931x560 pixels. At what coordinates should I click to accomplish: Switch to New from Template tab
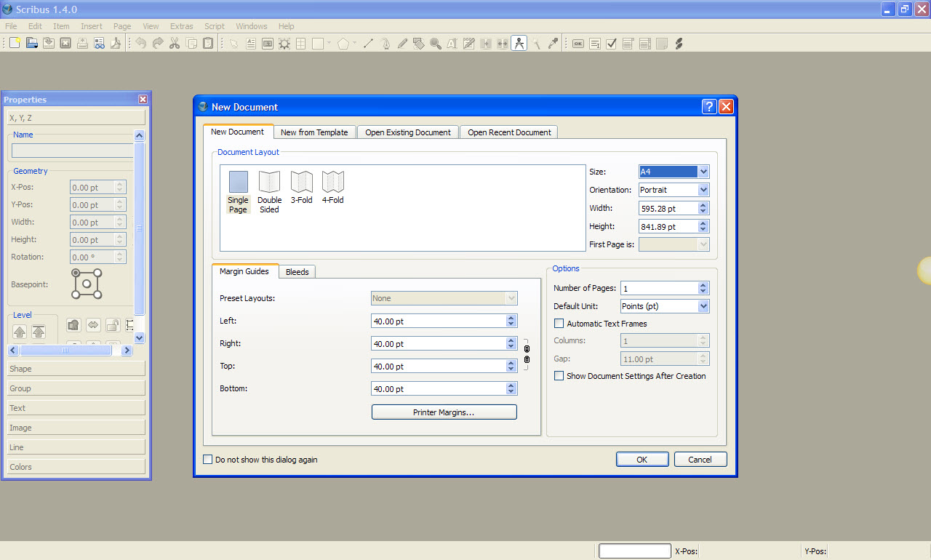pyautogui.click(x=314, y=132)
